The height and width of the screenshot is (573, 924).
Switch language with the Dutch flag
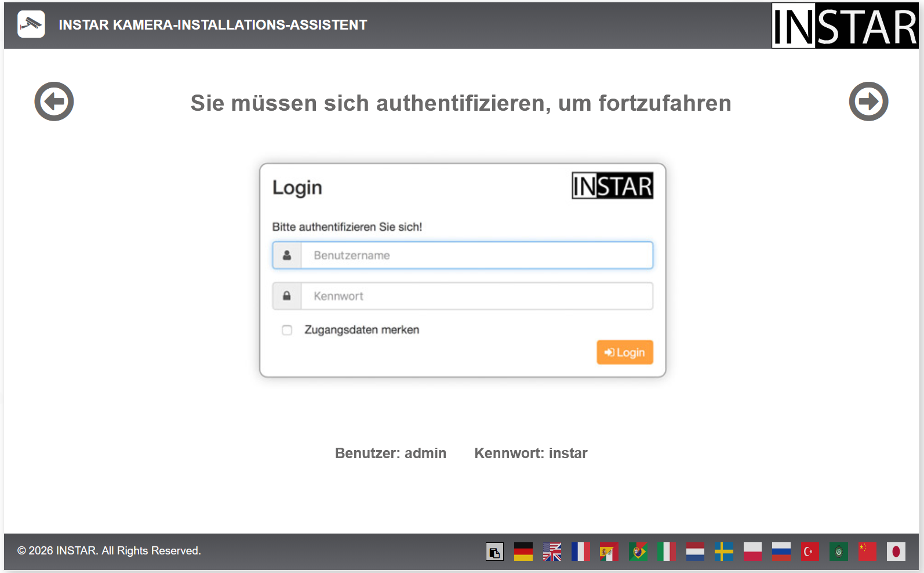pos(695,552)
